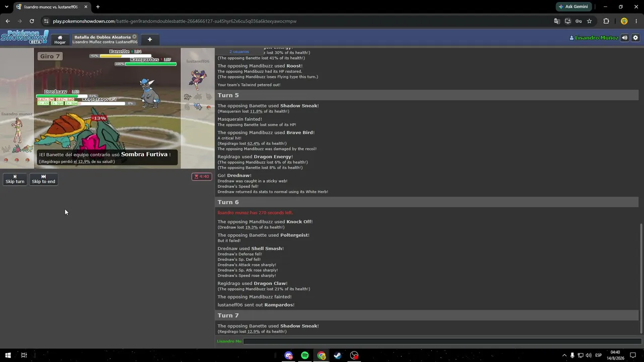Open Spotify from the taskbar
The height and width of the screenshot is (362, 644).
(305, 355)
